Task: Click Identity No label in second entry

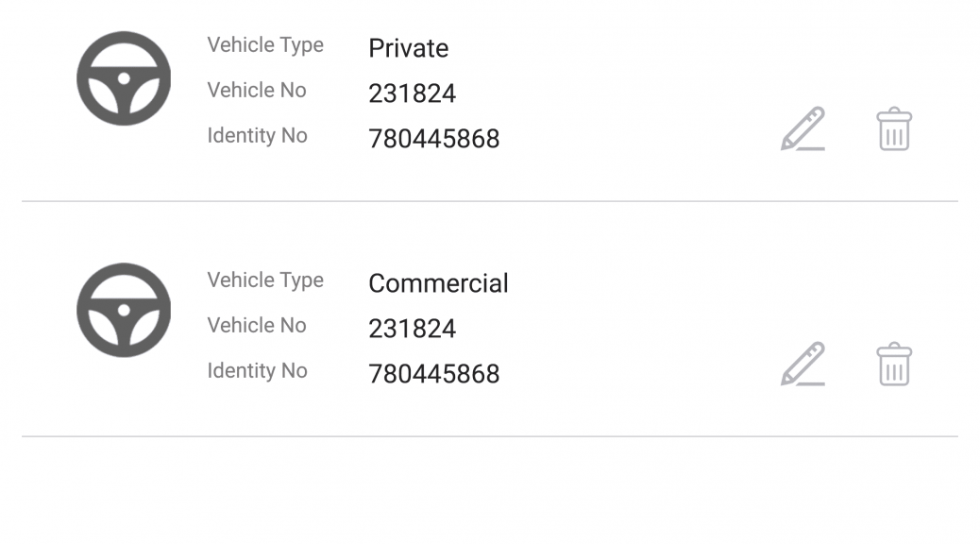Action: tap(258, 371)
